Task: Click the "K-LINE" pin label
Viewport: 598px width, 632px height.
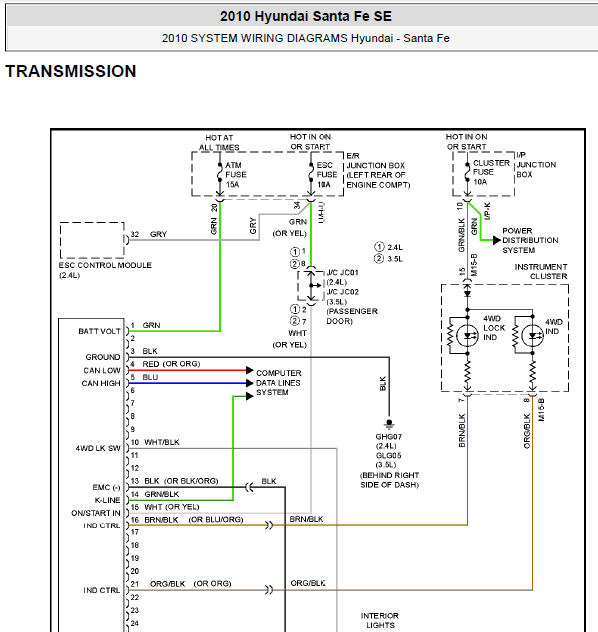Action: pyautogui.click(x=107, y=500)
